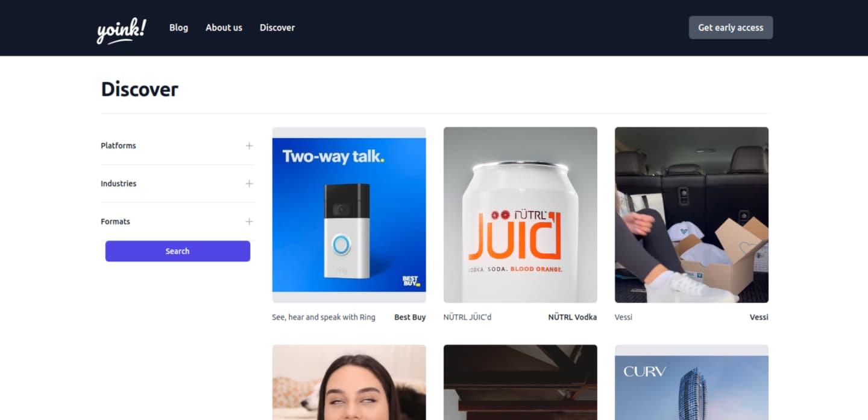Open the Vessi shoe unboxing thumbnail
Viewport: 868px width, 420px height.
coord(691,215)
